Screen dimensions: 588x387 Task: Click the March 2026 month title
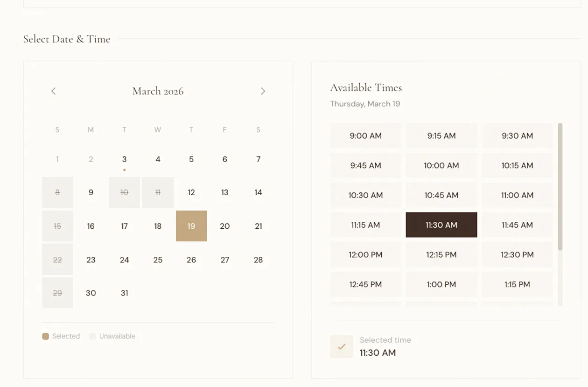point(158,91)
